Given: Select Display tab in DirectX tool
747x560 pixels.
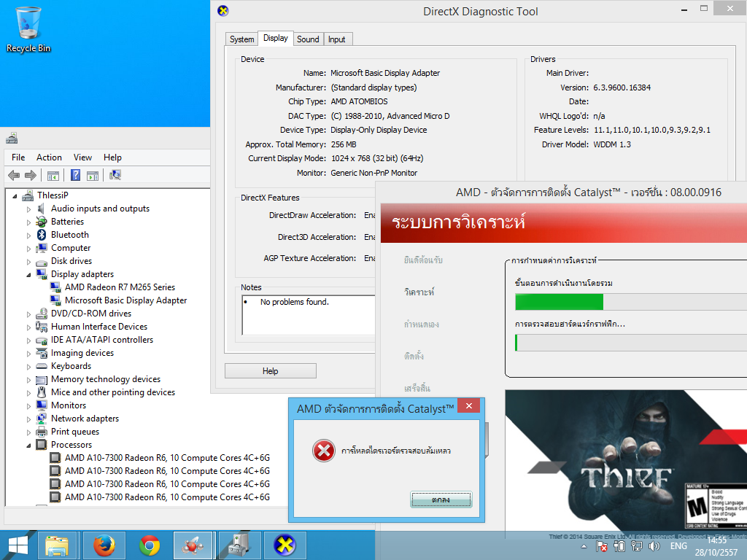Looking at the screenshot, I should click(x=275, y=38).
